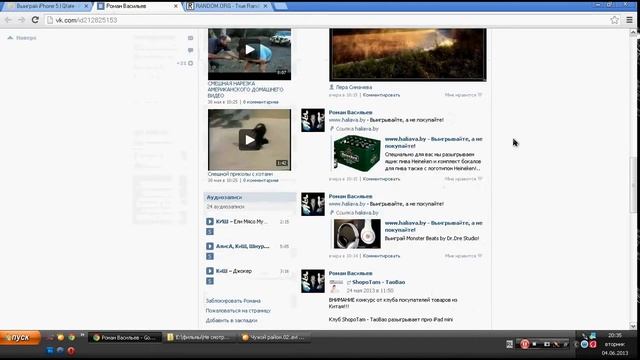Image resolution: width=640 pixels, height=360 pixels.
Task: Open a new Chrome tab
Action: pyautogui.click(x=280, y=6)
